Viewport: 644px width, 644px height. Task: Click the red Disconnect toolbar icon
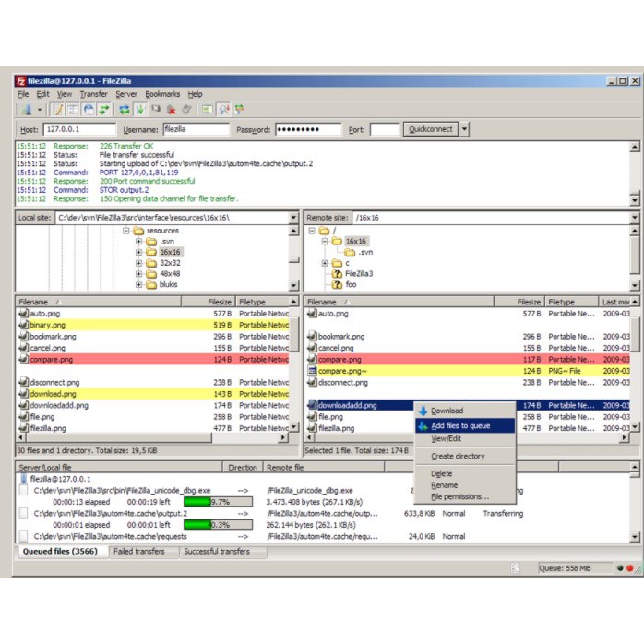tap(172, 110)
